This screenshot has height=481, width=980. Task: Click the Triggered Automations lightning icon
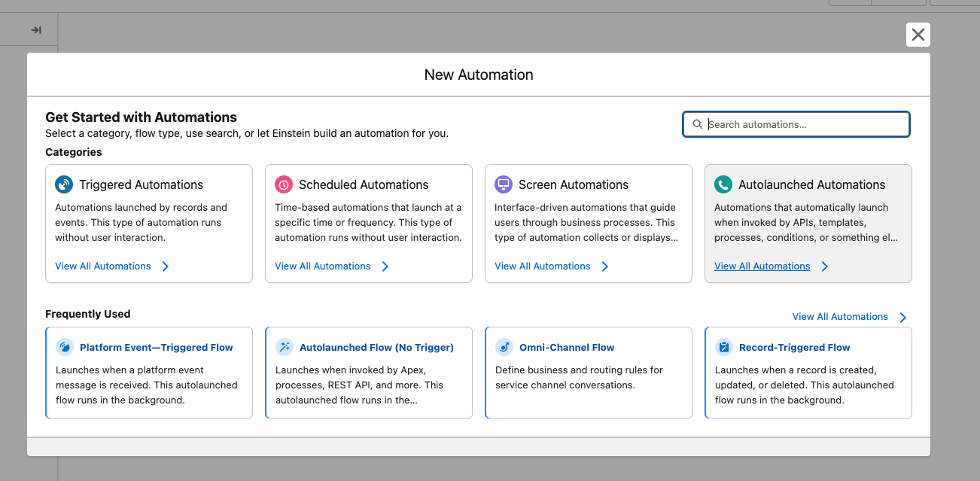[63, 184]
